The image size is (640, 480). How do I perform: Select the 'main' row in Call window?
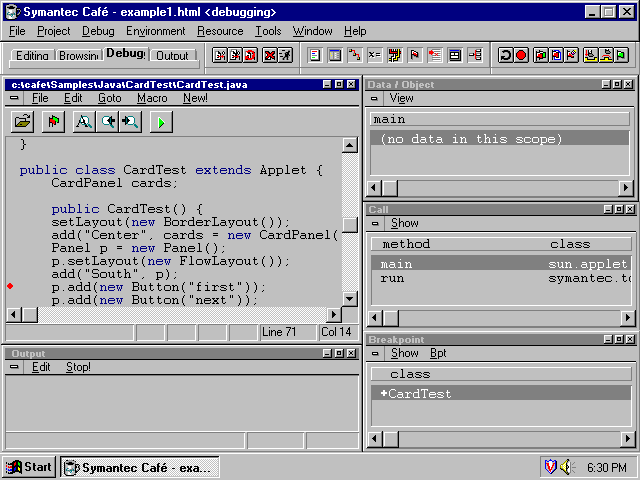(501, 264)
